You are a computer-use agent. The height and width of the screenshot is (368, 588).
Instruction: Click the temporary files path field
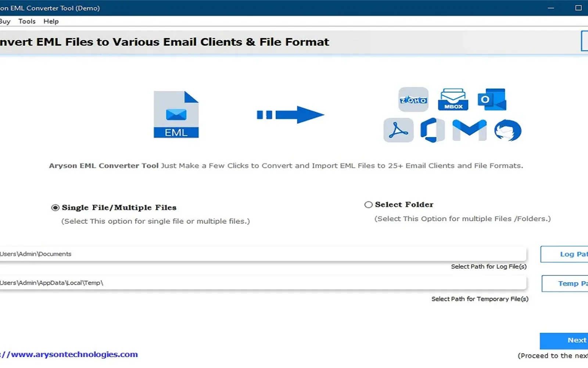click(x=263, y=283)
